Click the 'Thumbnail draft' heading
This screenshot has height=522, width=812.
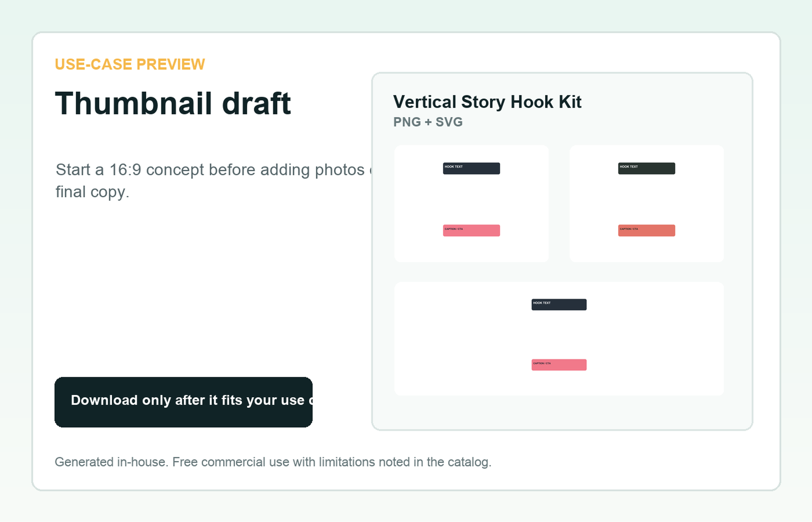tap(173, 103)
